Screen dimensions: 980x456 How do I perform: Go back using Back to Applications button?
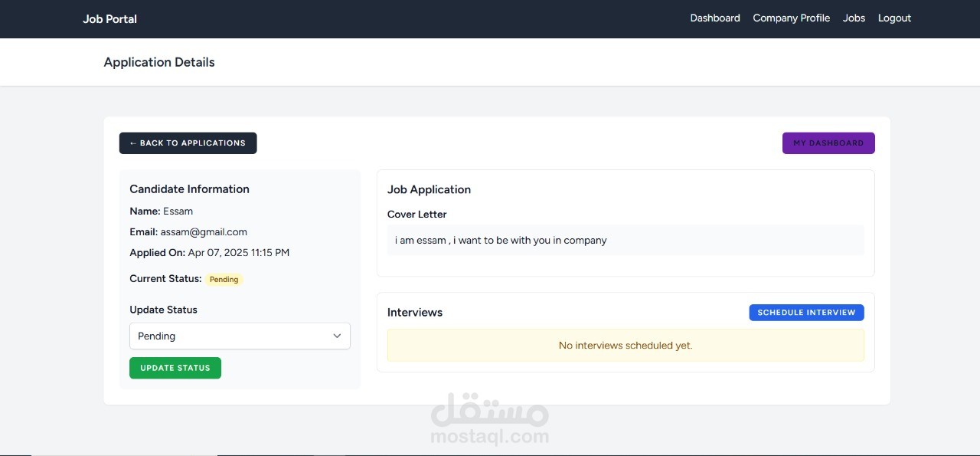[188, 143]
